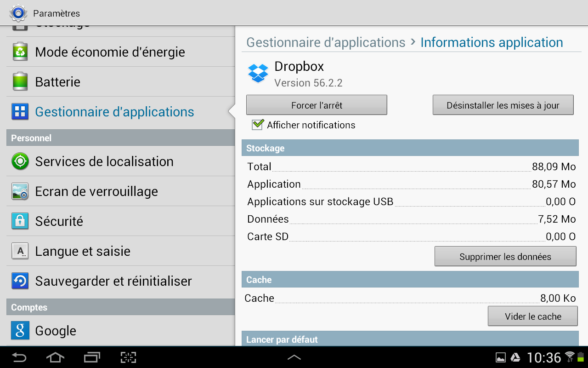Tap the Total 88,09 Mo value

click(554, 167)
